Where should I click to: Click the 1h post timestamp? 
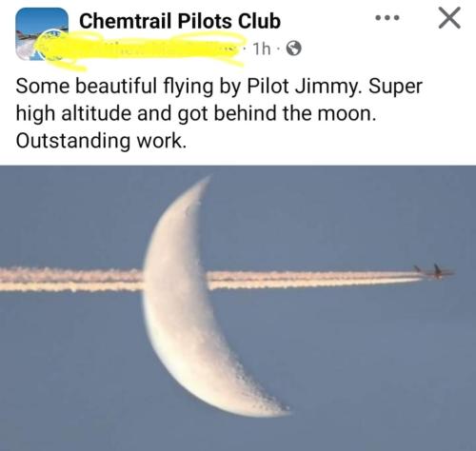[262, 49]
